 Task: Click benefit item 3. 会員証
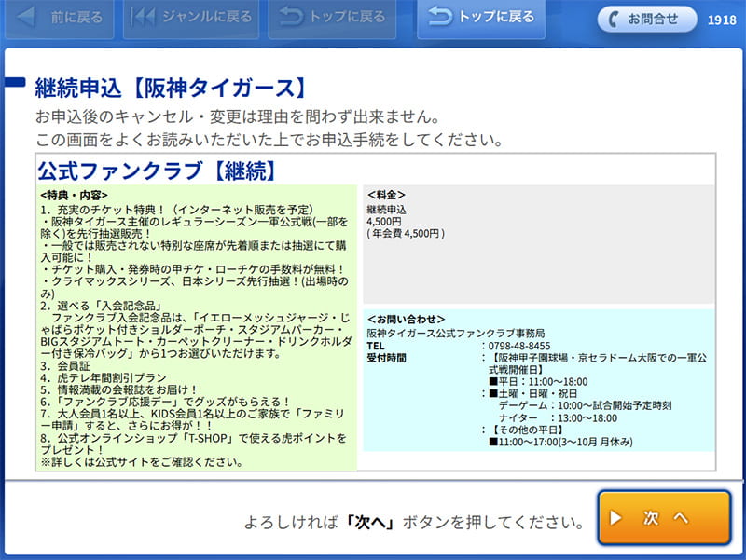[x=65, y=366]
